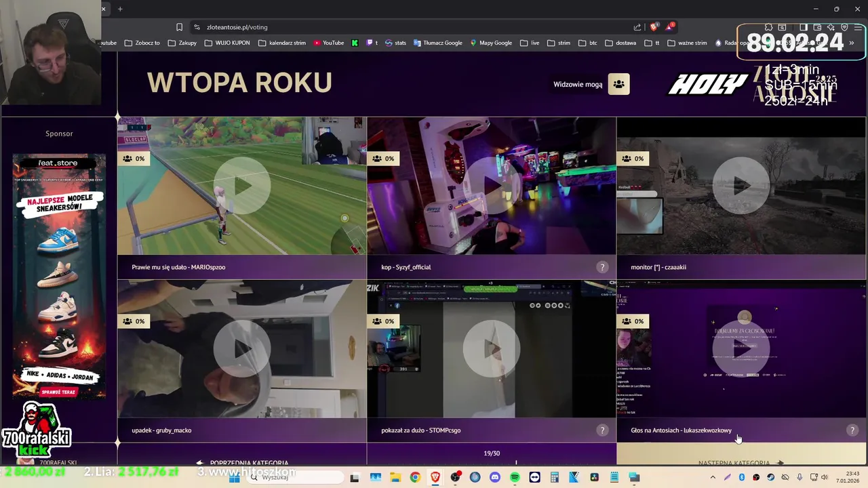Image resolution: width=868 pixels, height=488 pixels.
Task: Select caption Prawie mu się udało - MARIOspzoo
Action: pos(178,267)
